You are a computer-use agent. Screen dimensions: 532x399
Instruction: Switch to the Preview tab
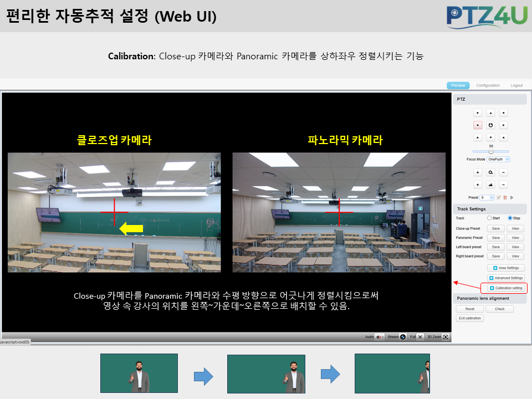click(x=458, y=85)
